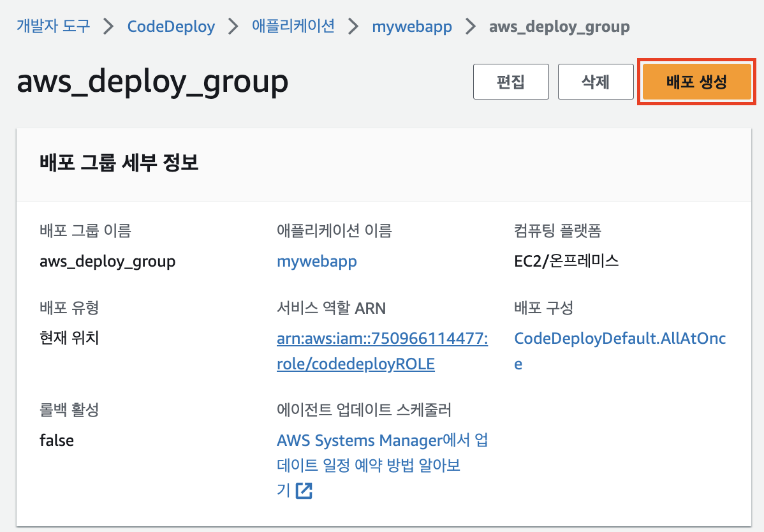Screen dimensions: 764x532
Task: Click aws_deploy_group breadcrumb text
Action: [x=559, y=26]
